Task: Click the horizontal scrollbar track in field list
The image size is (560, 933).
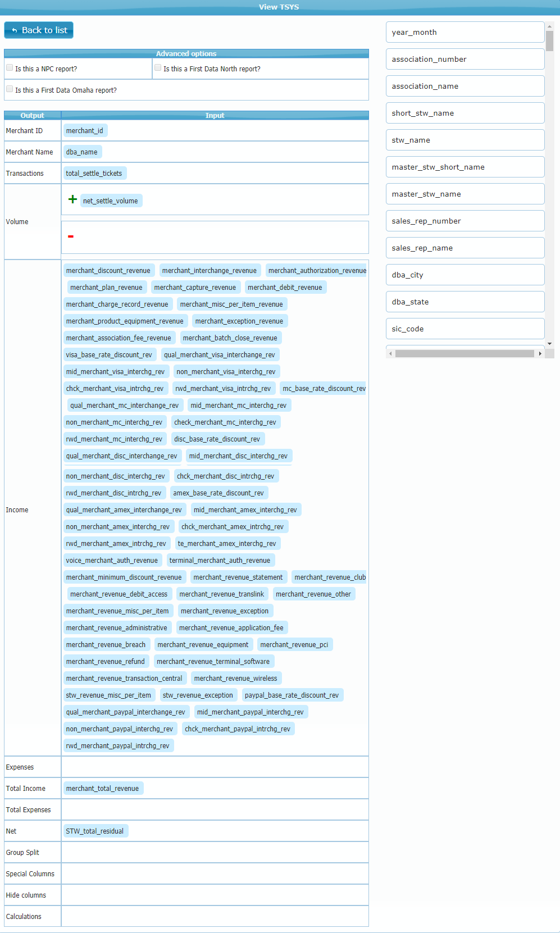Action: [464, 354]
